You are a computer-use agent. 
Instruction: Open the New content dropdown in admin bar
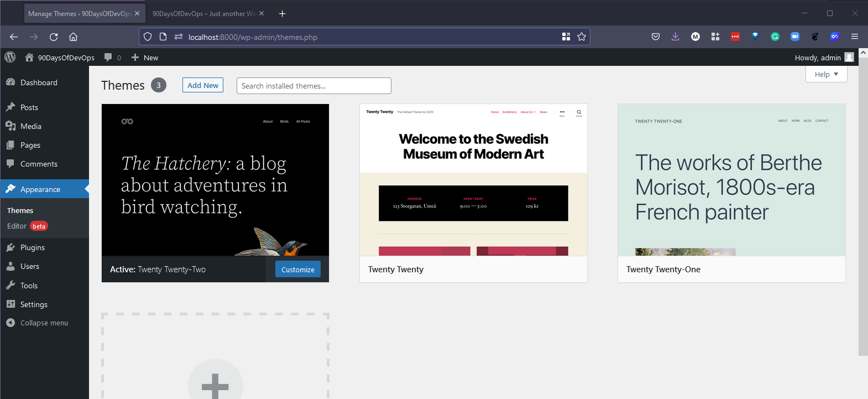(145, 58)
